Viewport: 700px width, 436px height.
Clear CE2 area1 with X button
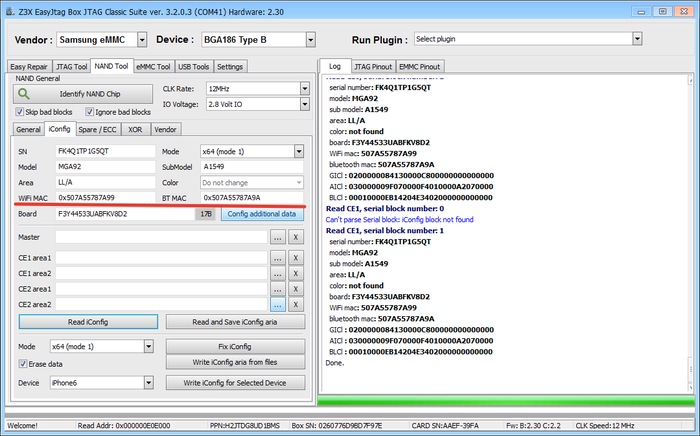296,289
